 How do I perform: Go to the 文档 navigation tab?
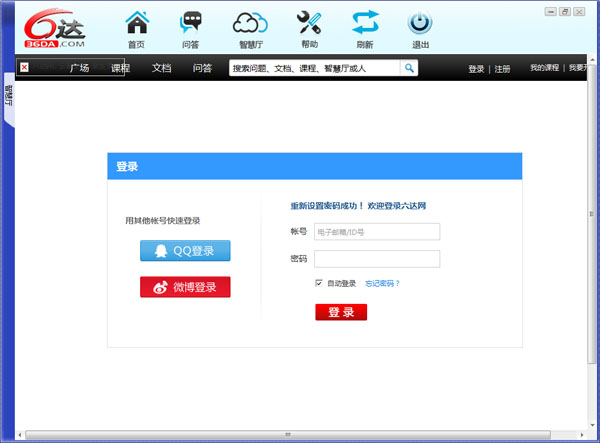[x=162, y=68]
